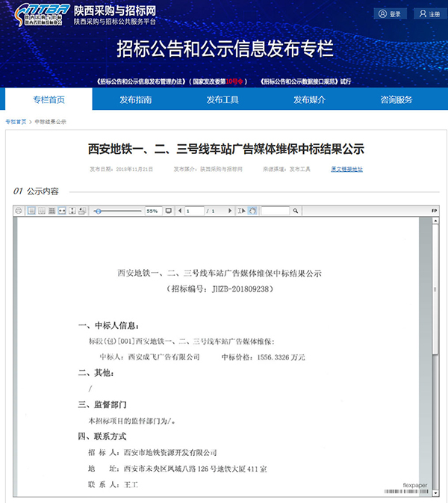
Task: Fit document to page height
Action: tap(72, 211)
